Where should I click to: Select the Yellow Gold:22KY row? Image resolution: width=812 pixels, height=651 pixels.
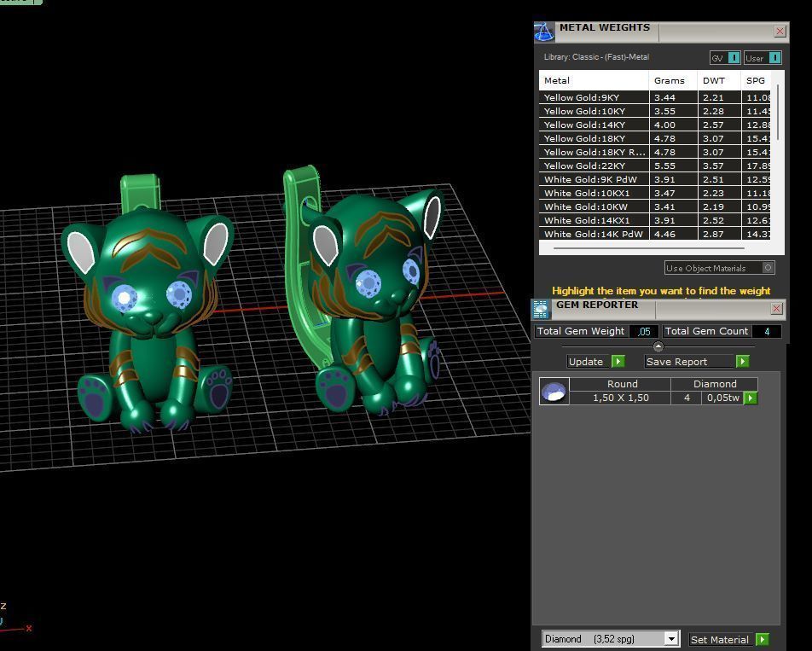(654, 166)
